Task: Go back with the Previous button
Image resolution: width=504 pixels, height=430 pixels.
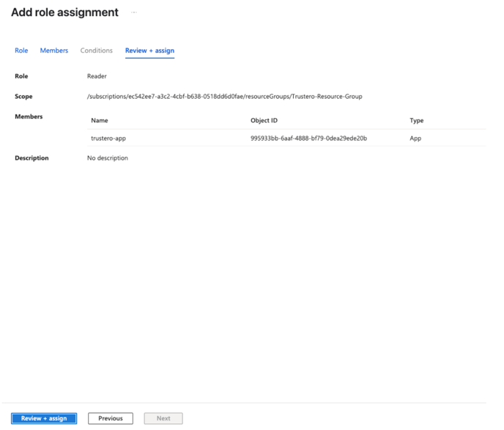Action: (x=111, y=418)
